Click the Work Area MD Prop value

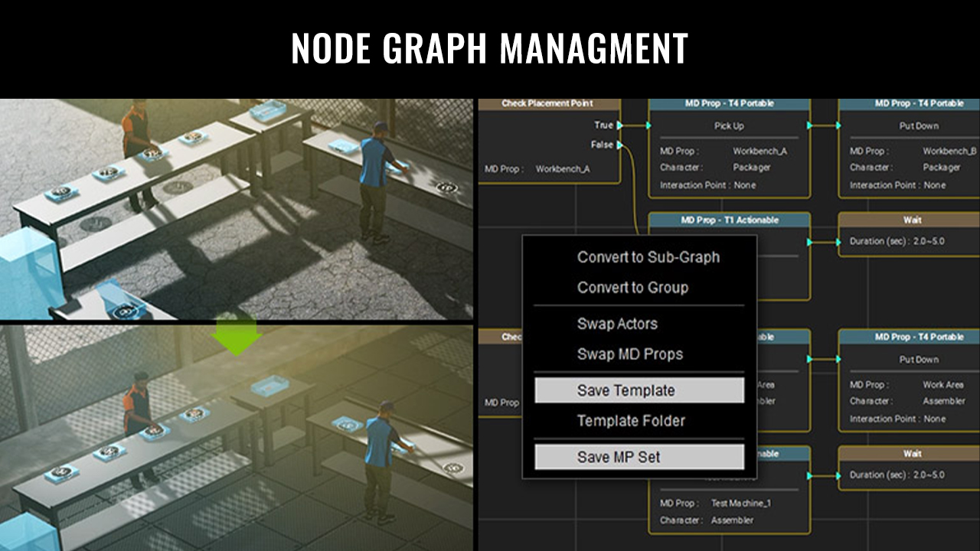942,385
